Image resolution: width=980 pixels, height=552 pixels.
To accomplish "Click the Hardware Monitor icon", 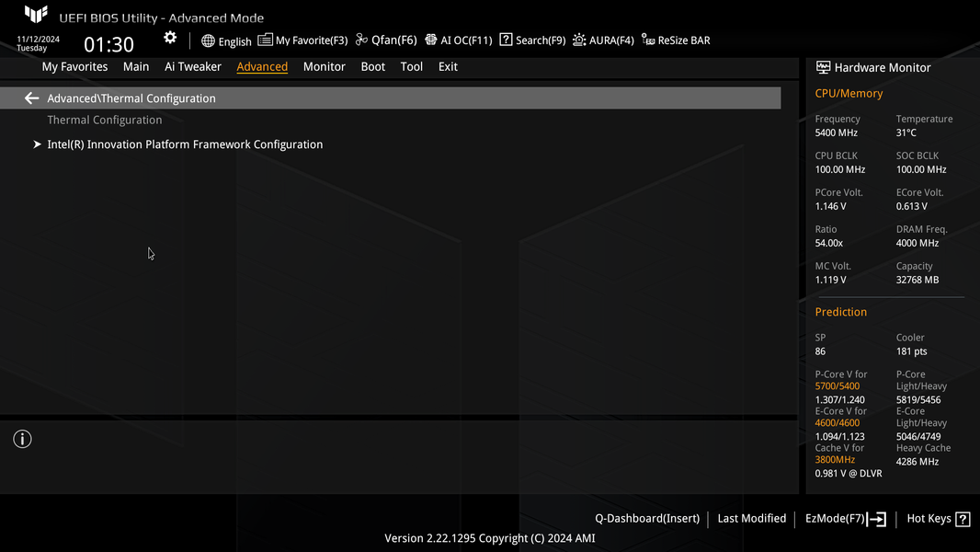I will pos(823,67).
